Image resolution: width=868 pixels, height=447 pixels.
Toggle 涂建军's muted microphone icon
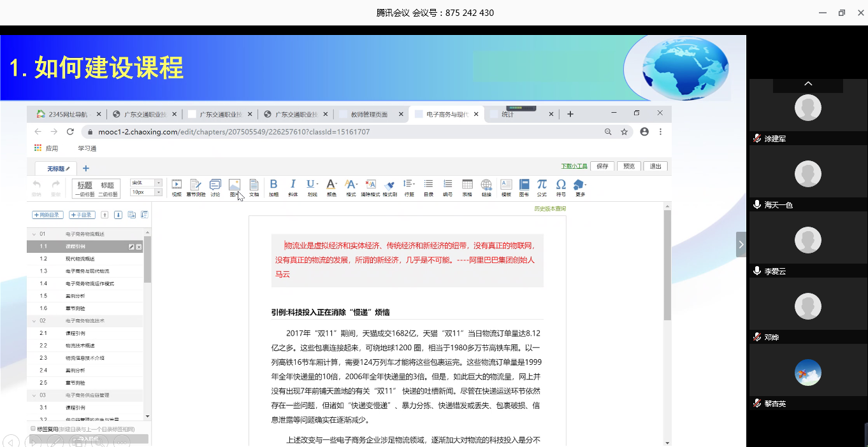(757, 138)
